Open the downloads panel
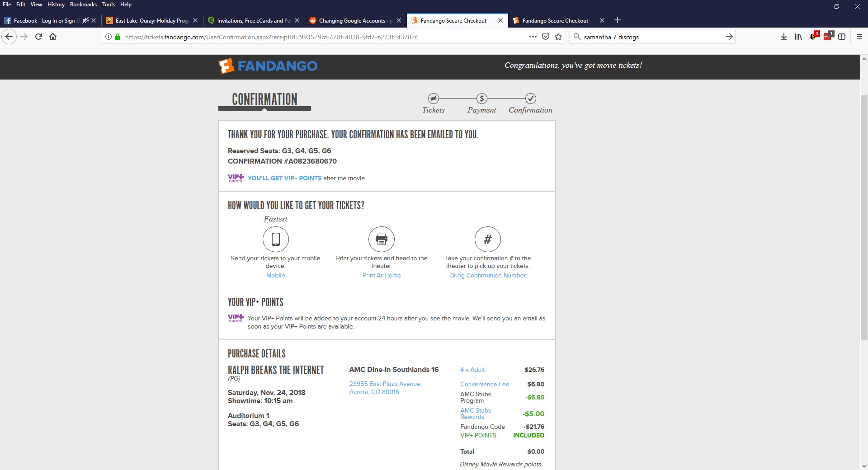868x470 pixels. click(x=784, y=37)
